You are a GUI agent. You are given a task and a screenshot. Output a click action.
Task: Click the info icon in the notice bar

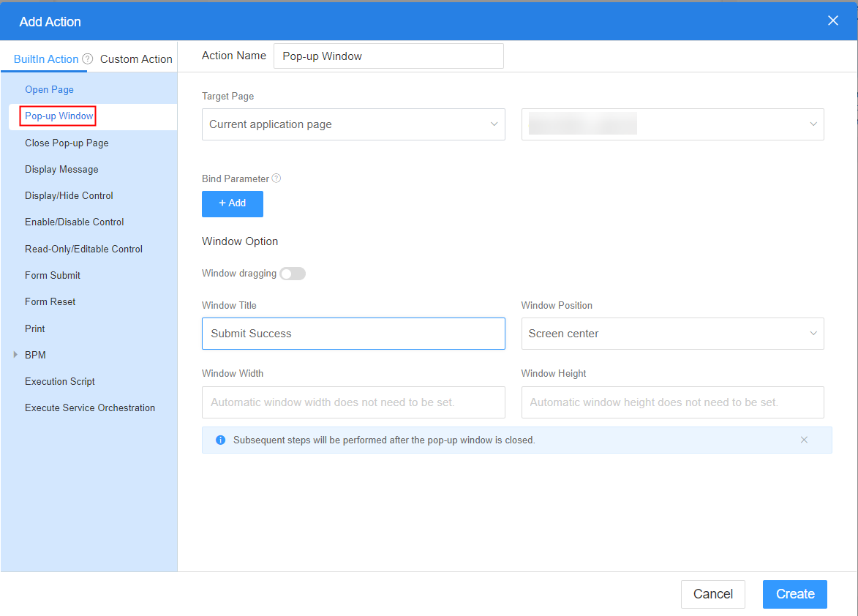click(220, 440)
